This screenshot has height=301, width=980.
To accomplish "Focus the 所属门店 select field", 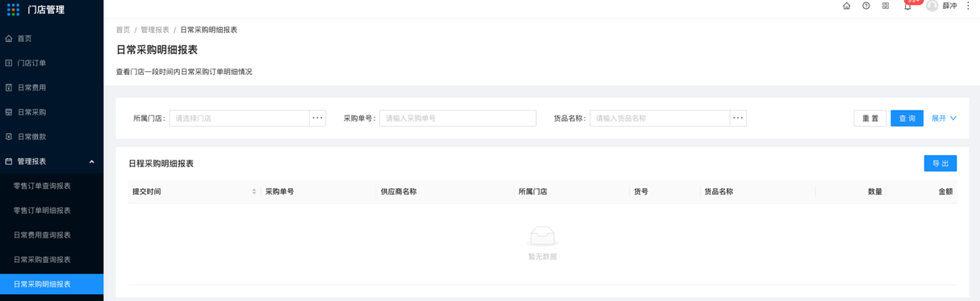I will pos(239,118).
